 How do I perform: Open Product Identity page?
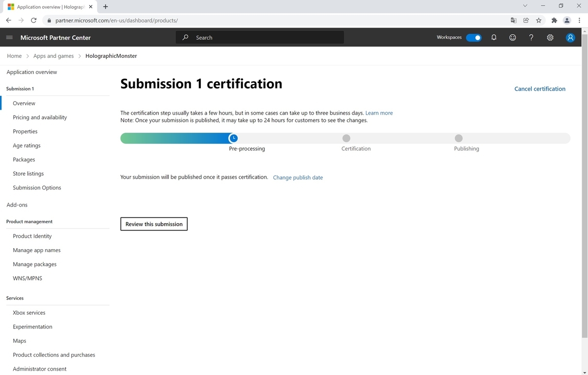pyautogui.click(x=32, y=236)
